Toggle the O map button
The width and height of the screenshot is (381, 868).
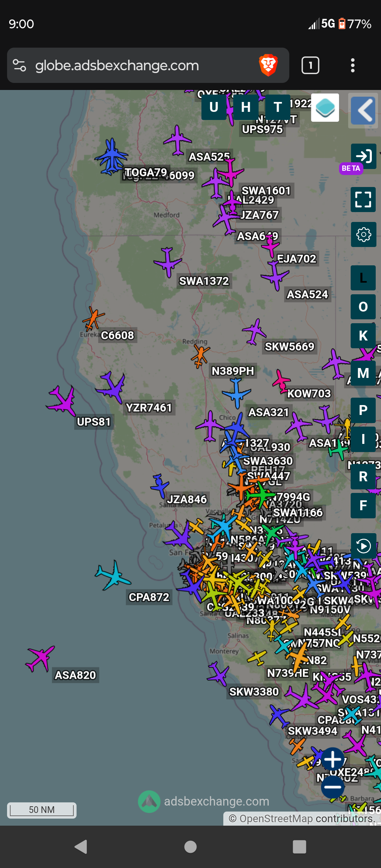pos(363,307)
